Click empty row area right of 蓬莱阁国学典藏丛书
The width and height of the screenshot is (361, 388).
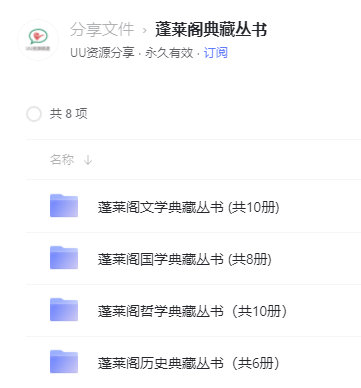coord(317,259)
